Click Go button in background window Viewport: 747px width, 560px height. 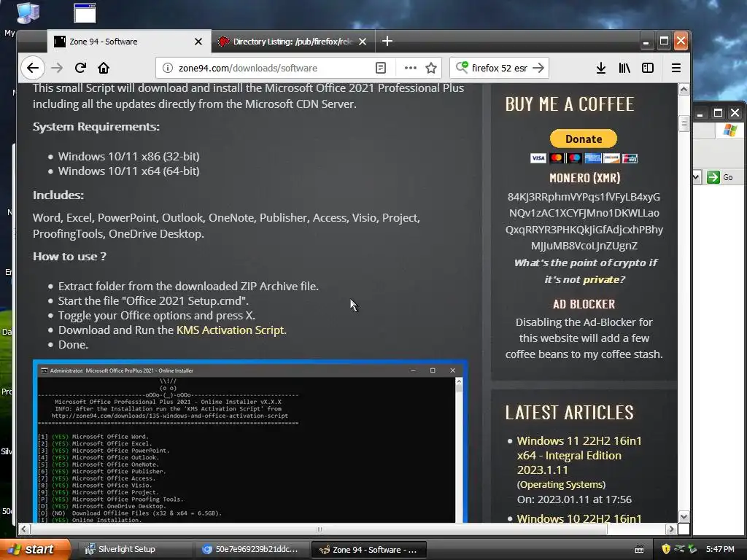(x=720, y=177)
